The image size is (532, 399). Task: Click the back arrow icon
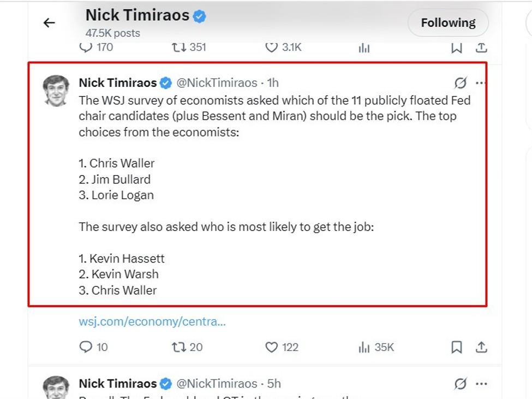click(49, 23)
